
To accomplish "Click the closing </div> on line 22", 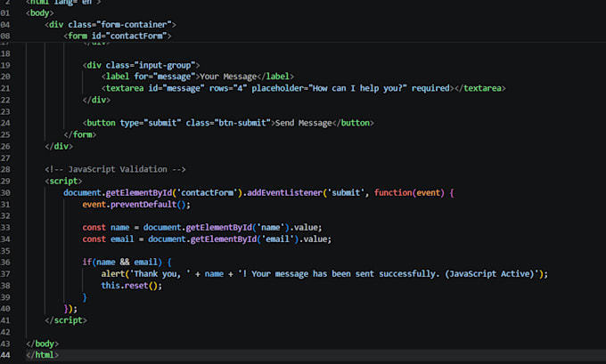I will click(96, 100).
